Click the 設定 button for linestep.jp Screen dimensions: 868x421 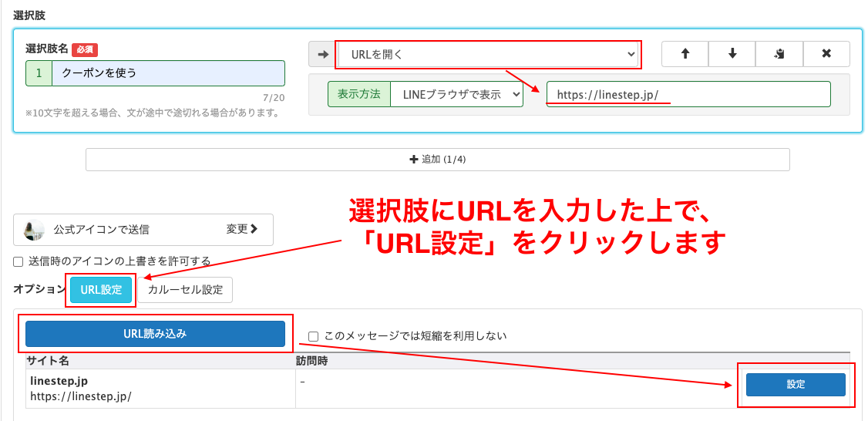click(x=796, y=385)
